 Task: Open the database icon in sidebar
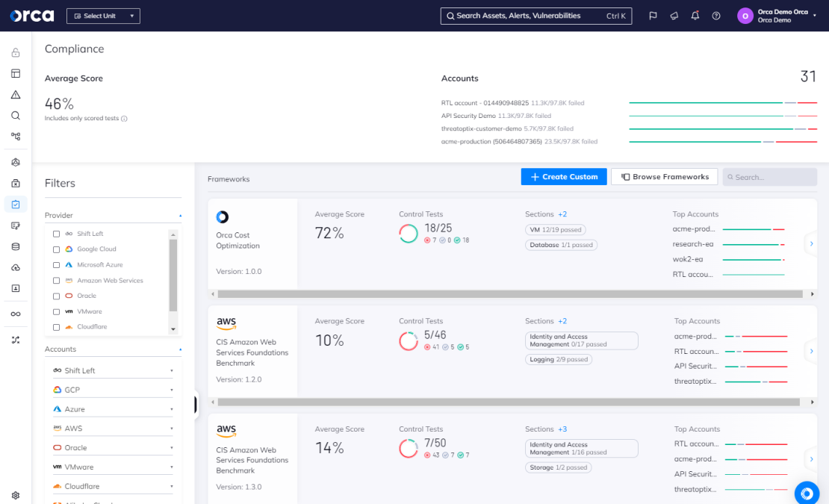click(x=16, y=246)
